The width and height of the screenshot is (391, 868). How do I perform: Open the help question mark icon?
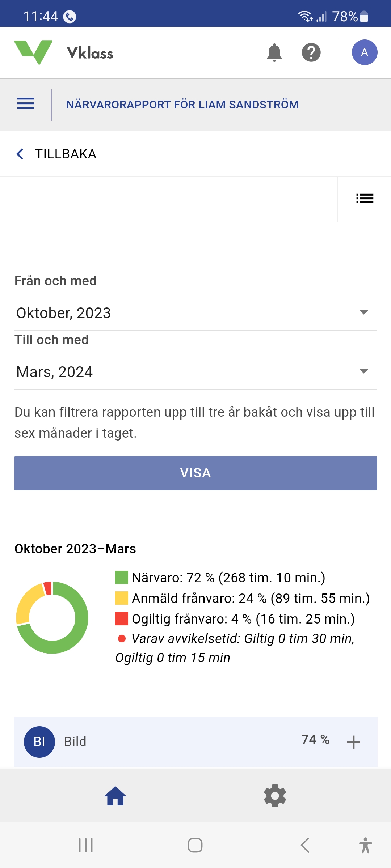[x=311, y=53]
